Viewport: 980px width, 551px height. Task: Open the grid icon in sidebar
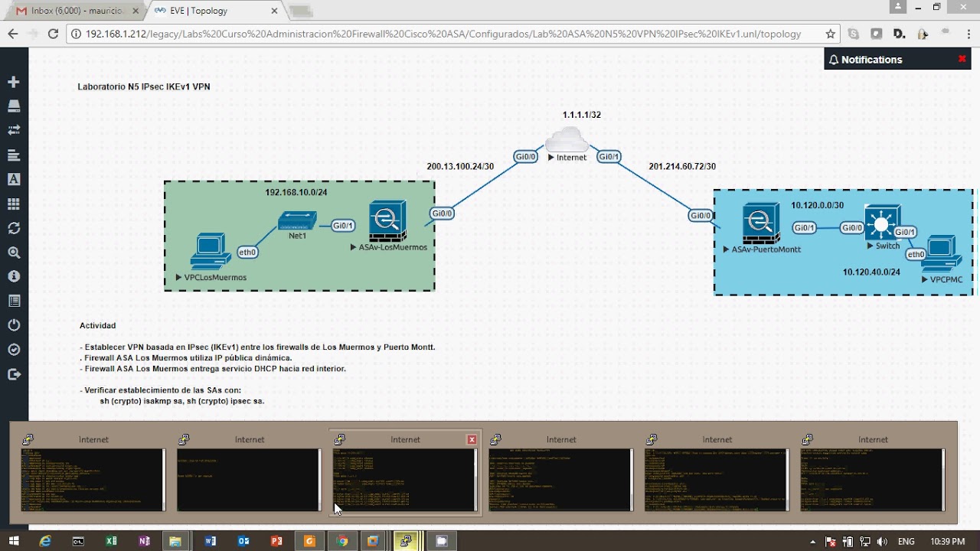[x=13, y=204]
